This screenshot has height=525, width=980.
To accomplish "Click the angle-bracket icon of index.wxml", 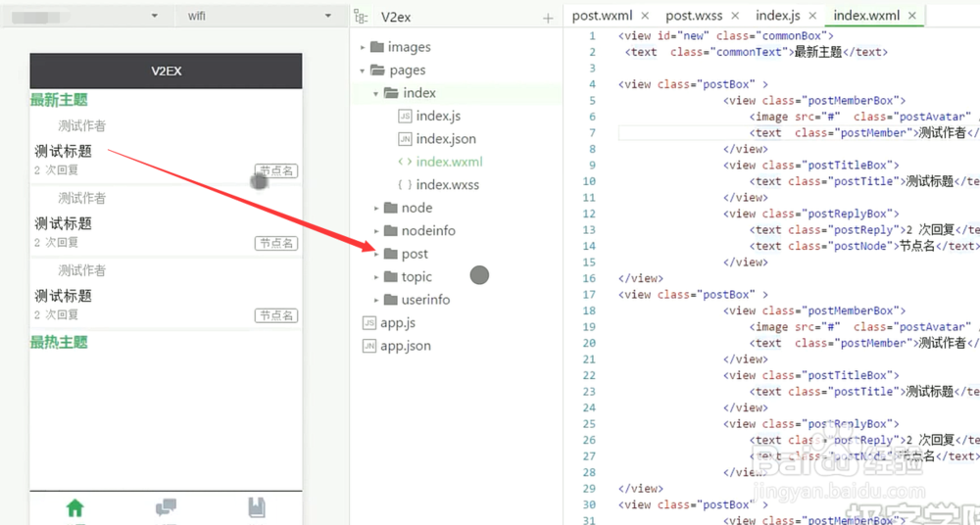I will (405, 162).
